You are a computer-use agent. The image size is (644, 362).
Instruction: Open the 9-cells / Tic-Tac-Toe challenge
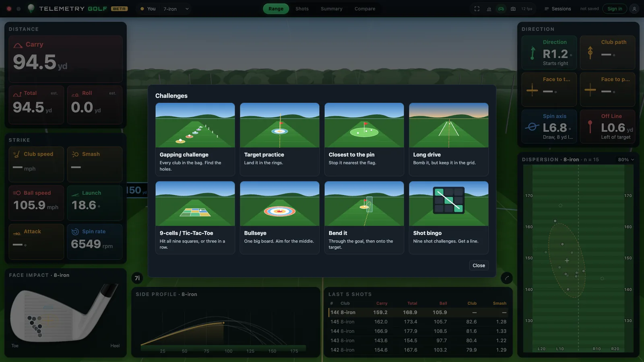tap(195, 218)
